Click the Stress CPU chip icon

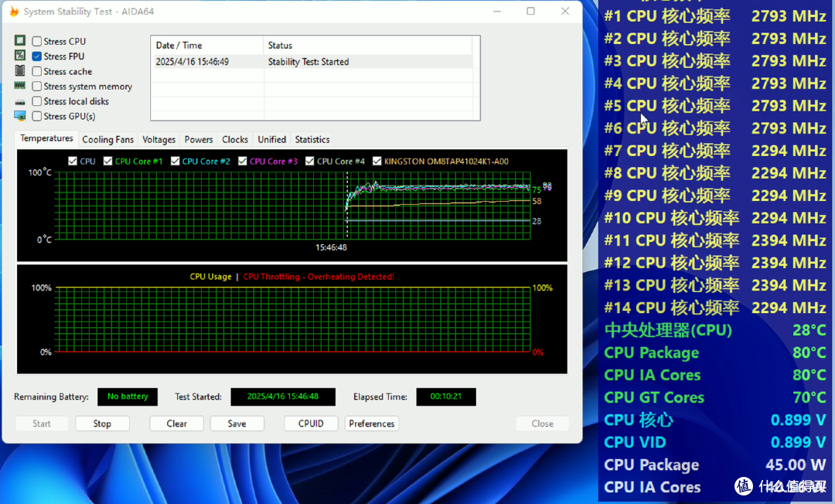(x=19, y=40)
